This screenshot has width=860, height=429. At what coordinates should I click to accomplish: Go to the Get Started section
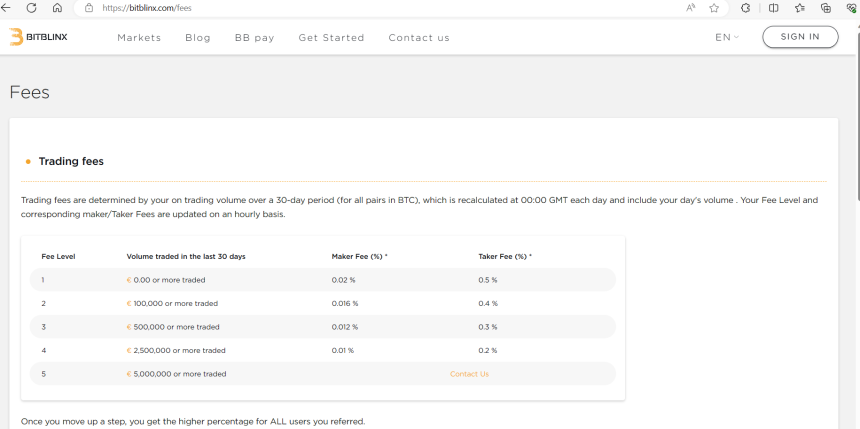(x=331, y=38)
